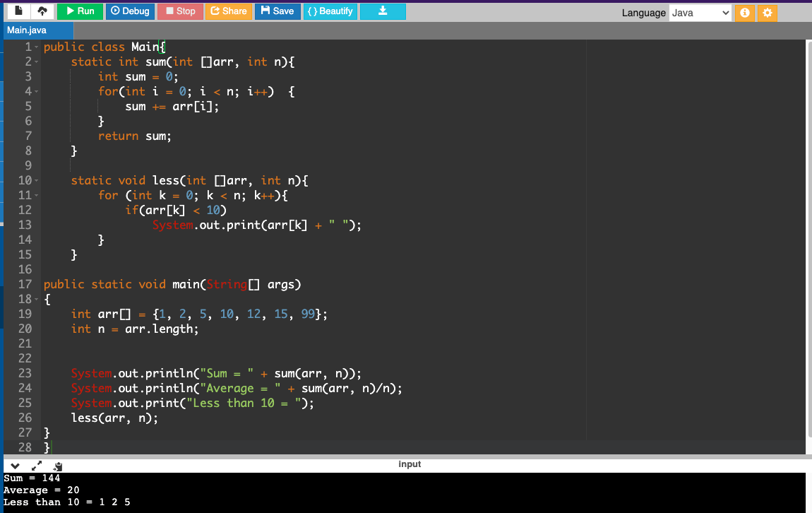
Task: Download the source code file
Action: click(382, 11)
